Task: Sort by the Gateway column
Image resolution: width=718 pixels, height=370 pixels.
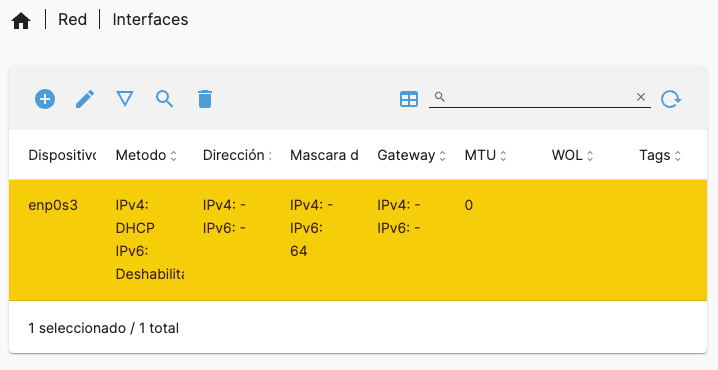Action: click(411, 155)
